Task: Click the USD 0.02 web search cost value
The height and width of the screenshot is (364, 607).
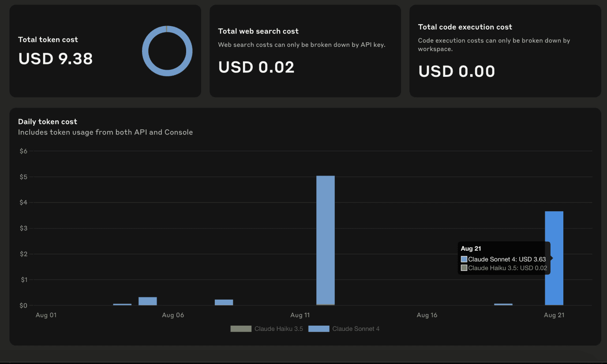Action: click(256, 67)
